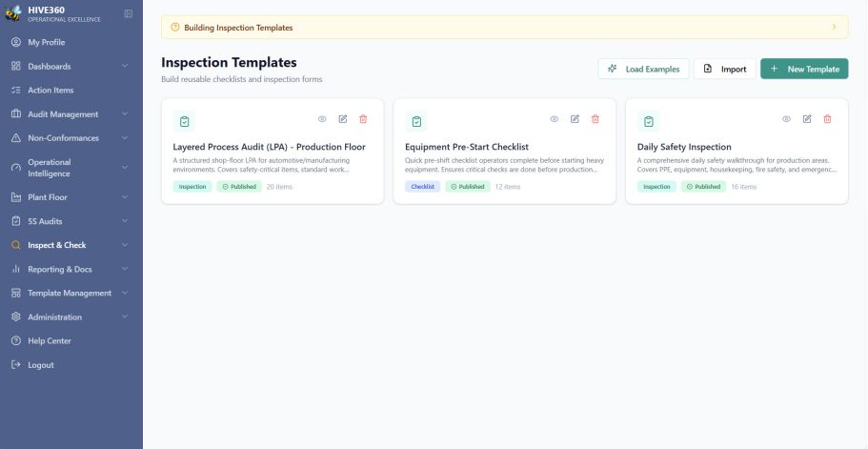Viewport: 868px width, 449px height.
Task: Click the Load Examples button
Action: [643, 69]
